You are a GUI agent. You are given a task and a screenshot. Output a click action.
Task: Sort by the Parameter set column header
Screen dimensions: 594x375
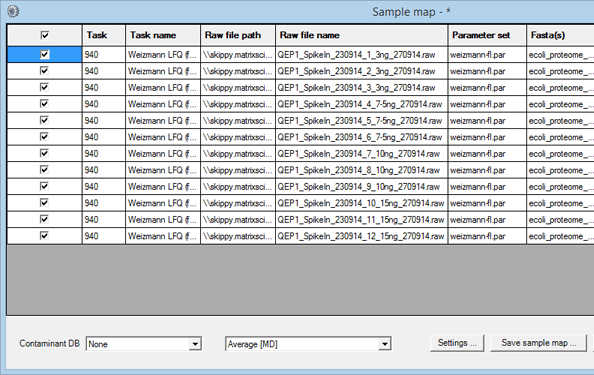487,35
